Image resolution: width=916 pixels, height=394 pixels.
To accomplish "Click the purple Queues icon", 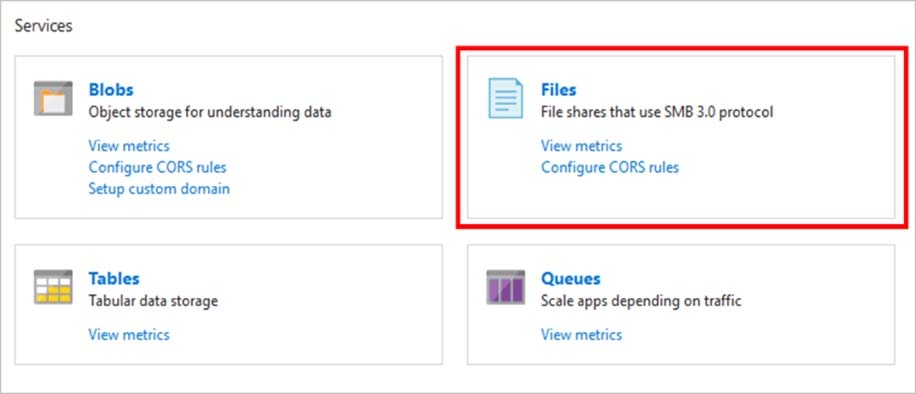I will (x=505, y=287).
